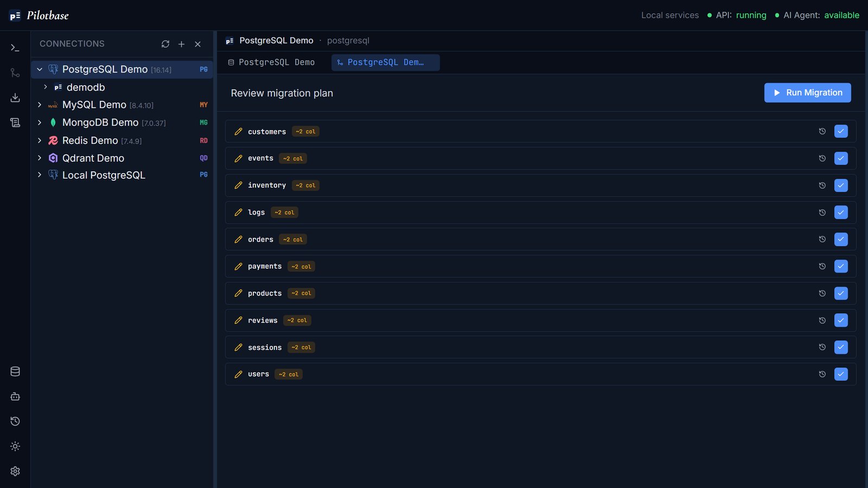Uncheck the sessions table checkbox
868x488 pixels.
coord(841,347)
